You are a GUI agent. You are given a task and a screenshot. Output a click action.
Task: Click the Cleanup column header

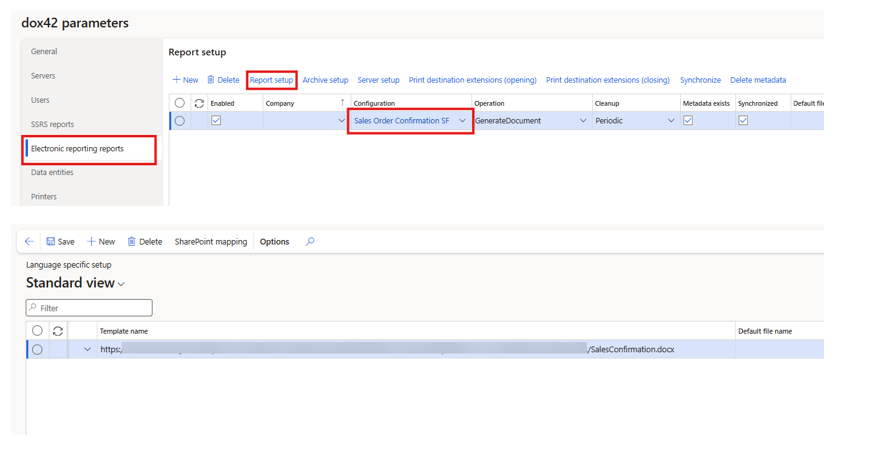click(x=607, y=103)
